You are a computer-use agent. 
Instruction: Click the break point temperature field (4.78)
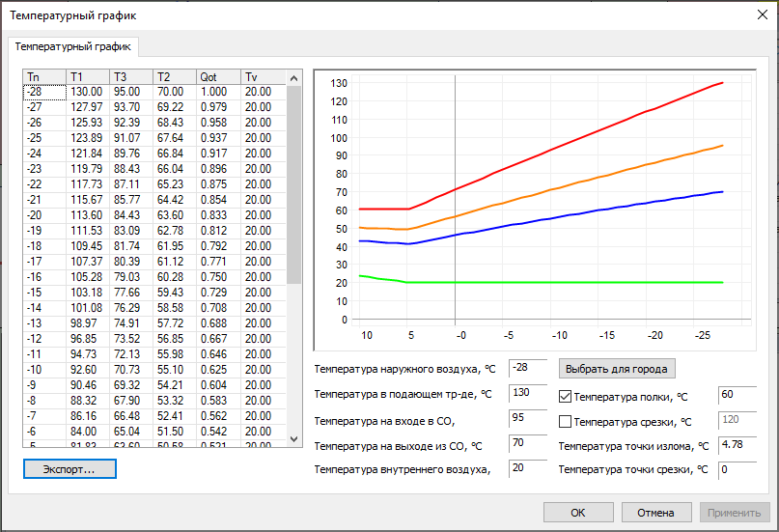pyautogui.click(x=737, y=445)
